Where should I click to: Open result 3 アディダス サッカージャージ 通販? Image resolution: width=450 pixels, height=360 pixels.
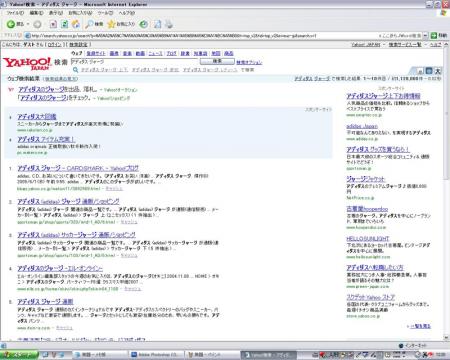(x=76, y=235)
